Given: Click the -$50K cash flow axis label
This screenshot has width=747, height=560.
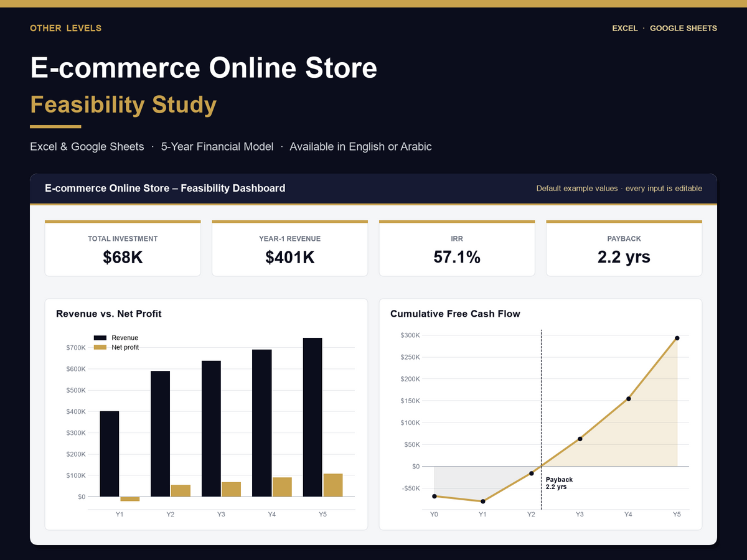Looking at the screenshot, I should click(410, 488).
